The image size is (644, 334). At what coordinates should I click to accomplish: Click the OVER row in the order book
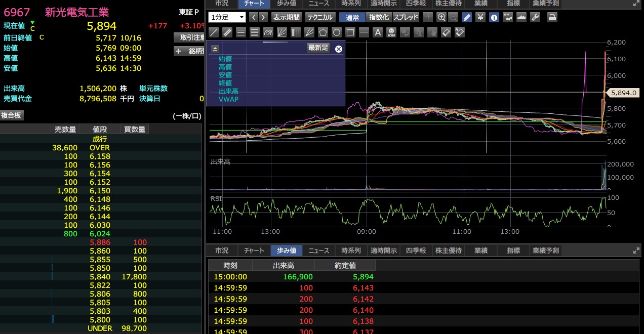tap(100, 148)
